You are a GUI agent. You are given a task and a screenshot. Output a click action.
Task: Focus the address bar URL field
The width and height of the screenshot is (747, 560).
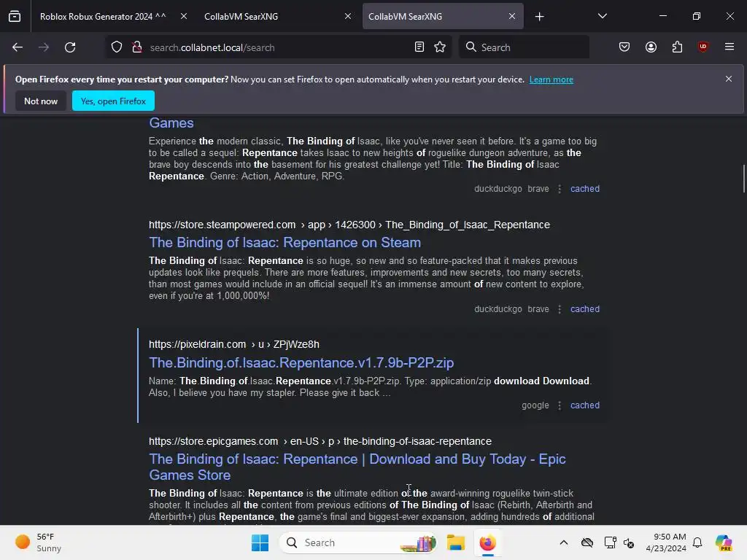click(279, 47)
